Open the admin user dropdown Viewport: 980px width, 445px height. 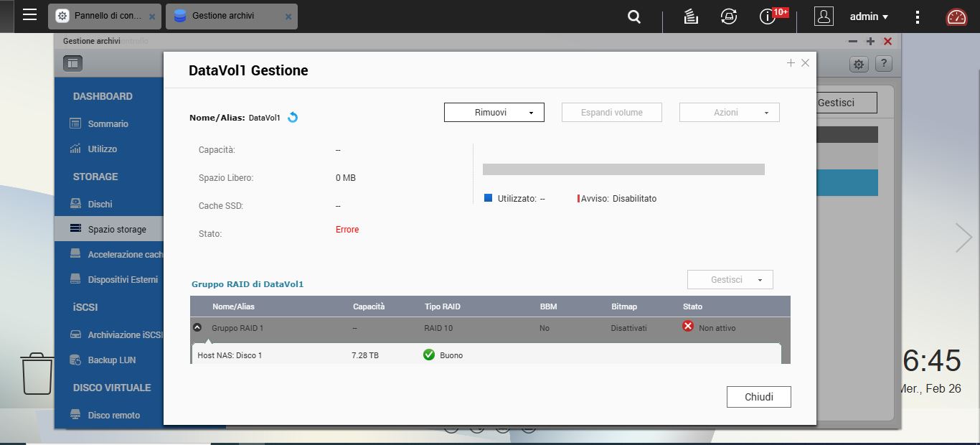(x=868, y=17)
